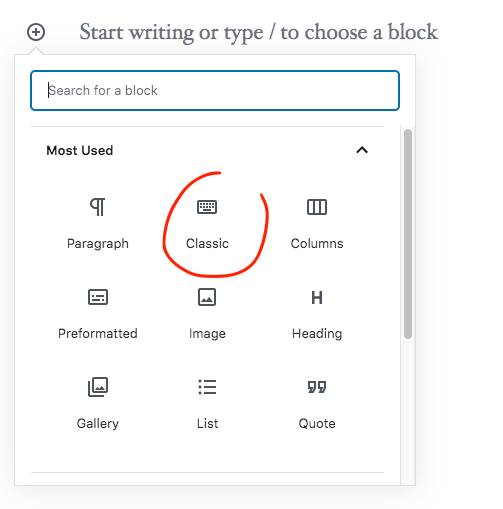Click the Most Used section heading
Viewport: 503px width, 509px height.
pyautogui.click(x=80, y=151)
